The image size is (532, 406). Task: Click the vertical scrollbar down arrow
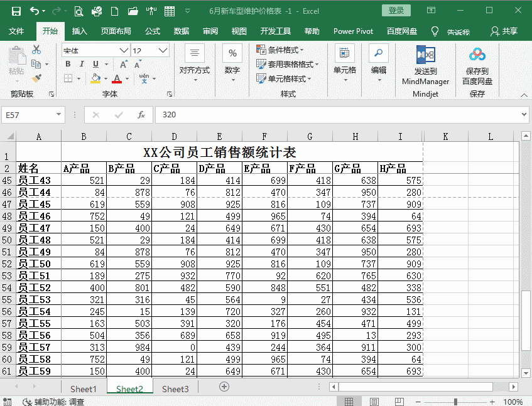(526, 373)
